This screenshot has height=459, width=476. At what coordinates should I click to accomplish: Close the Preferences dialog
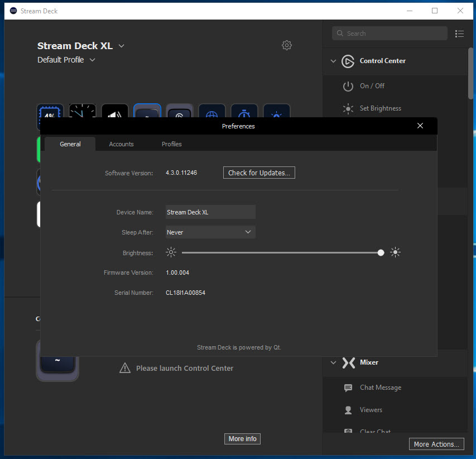tap(420, 126)
